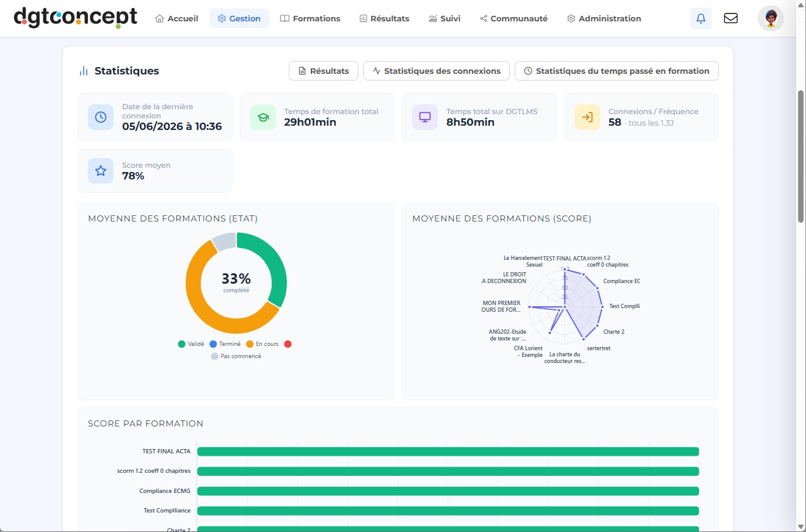Click the scorm 1.2 coeff 0 chapitres bar
The image size is (806, 532).
click(448, 471)
